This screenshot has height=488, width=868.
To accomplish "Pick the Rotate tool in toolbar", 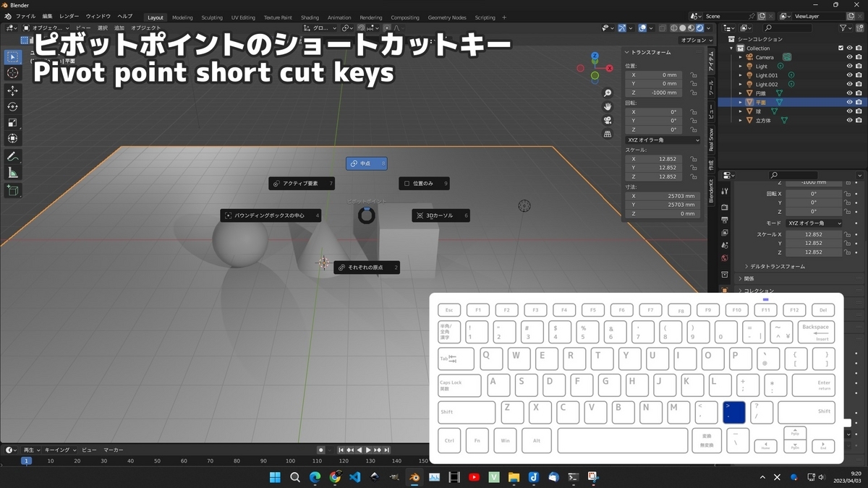I will coord(12,106).
